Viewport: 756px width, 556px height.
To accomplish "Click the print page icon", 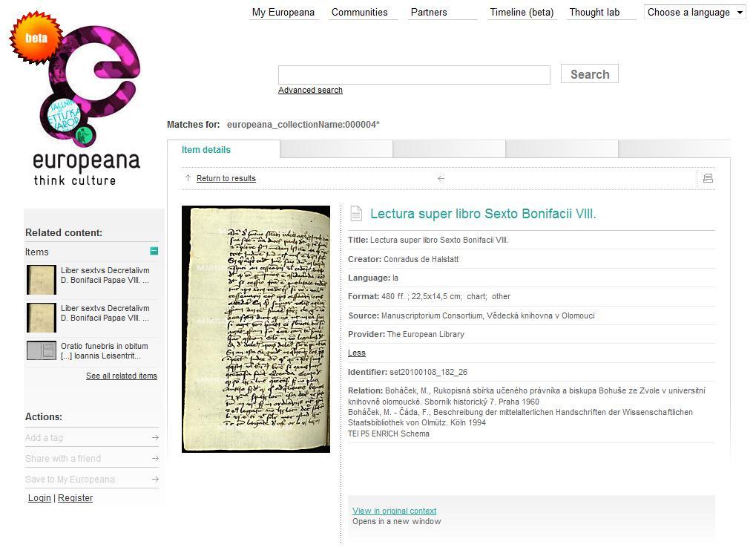I will pyautogui.click(x=708, y=178).
